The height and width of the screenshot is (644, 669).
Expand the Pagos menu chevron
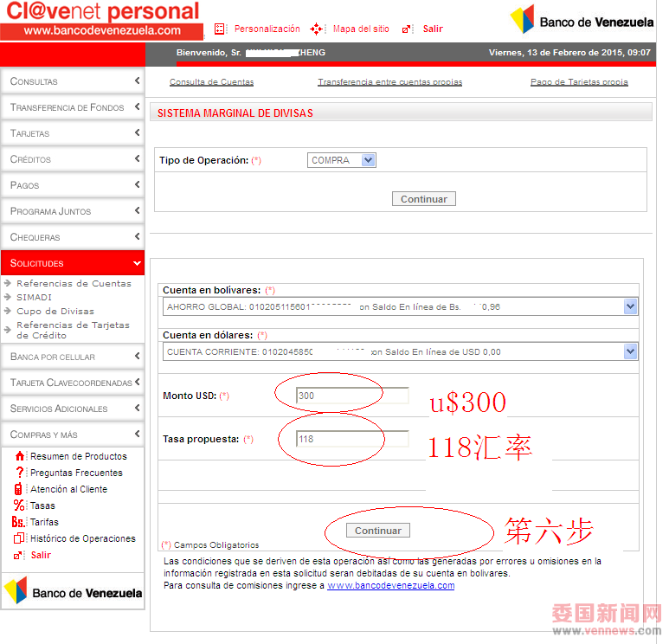click(x=138, y=184)
